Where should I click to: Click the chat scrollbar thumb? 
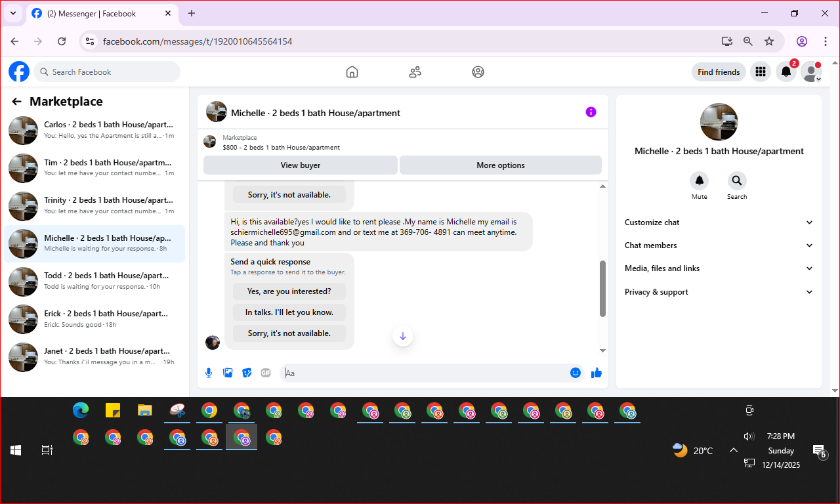pyautogui.click(x=603, y=289)
